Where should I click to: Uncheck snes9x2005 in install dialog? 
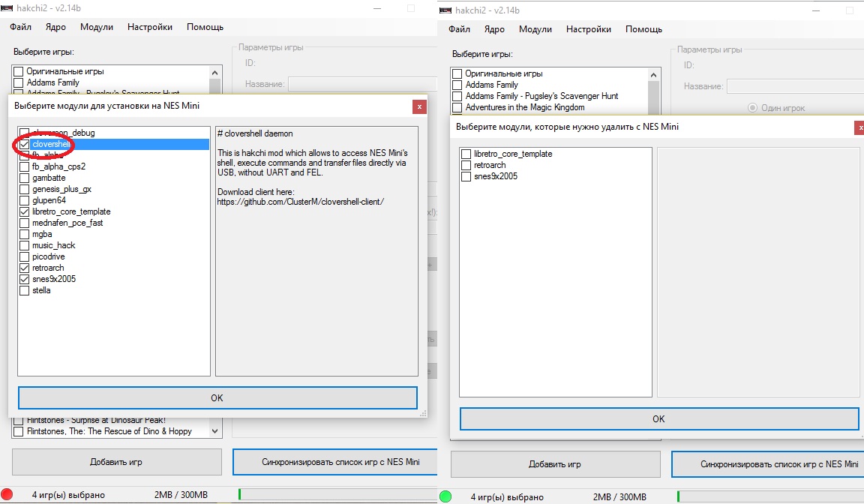pyautogui.click(x=24, y=279)
